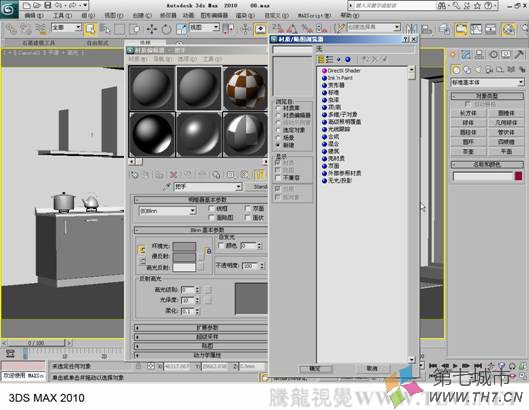Choose the Select and Rotate tool

(166, 29)
